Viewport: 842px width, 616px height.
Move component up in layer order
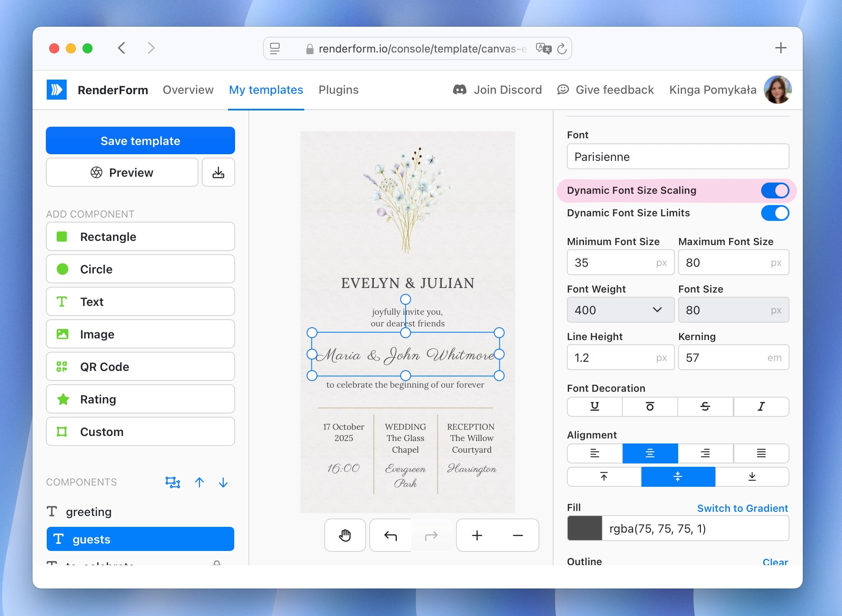pos(199,482)
